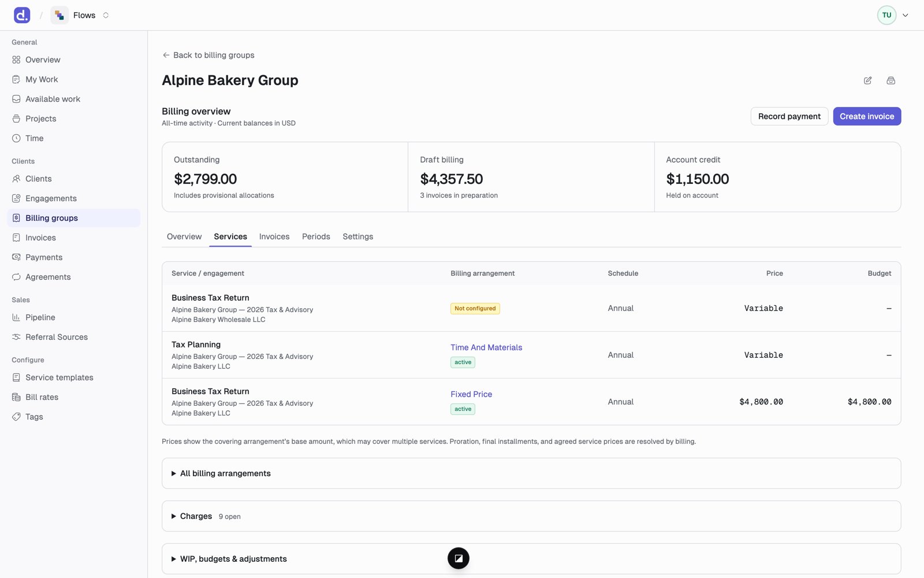Select Billing groups in the sidebar

pyautogui.click(x=73, y=218)
